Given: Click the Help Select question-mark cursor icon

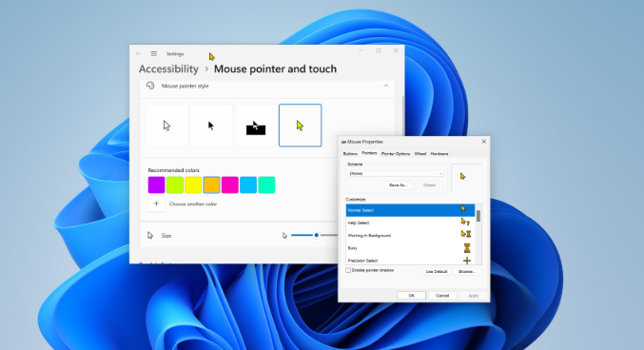Looking at the screenshot, I should 465,222.
